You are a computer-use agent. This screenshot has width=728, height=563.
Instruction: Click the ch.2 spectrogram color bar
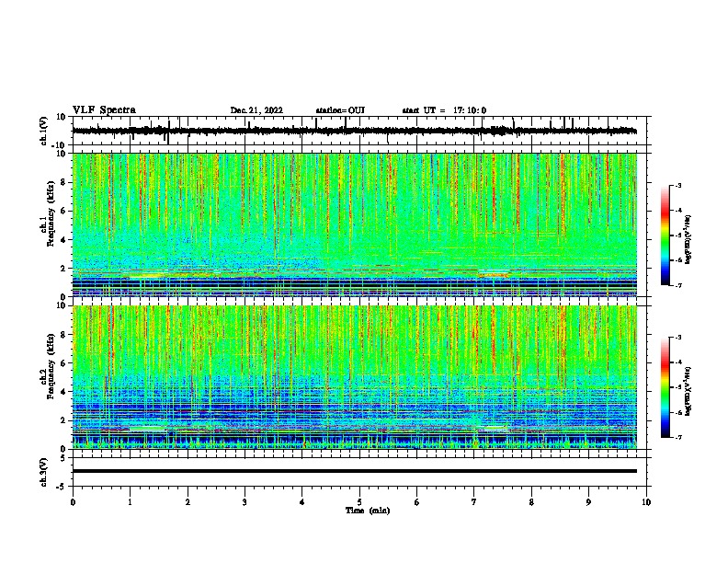(x=665, y=387)
